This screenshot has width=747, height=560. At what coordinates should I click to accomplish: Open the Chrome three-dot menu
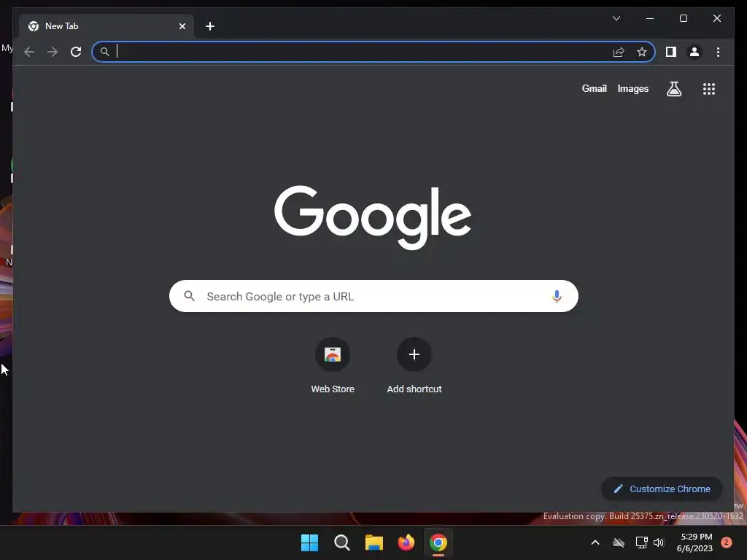pyautogui.click(x=718, y=52)
